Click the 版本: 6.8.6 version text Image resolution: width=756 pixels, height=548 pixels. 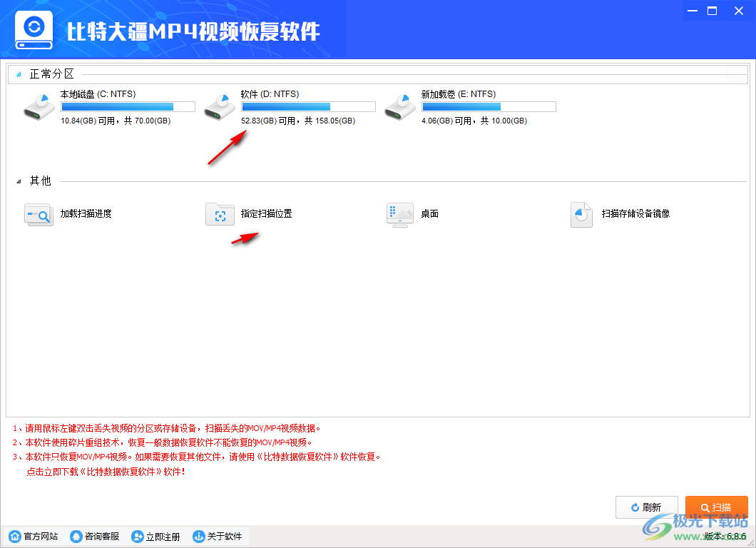coord(725,537)
